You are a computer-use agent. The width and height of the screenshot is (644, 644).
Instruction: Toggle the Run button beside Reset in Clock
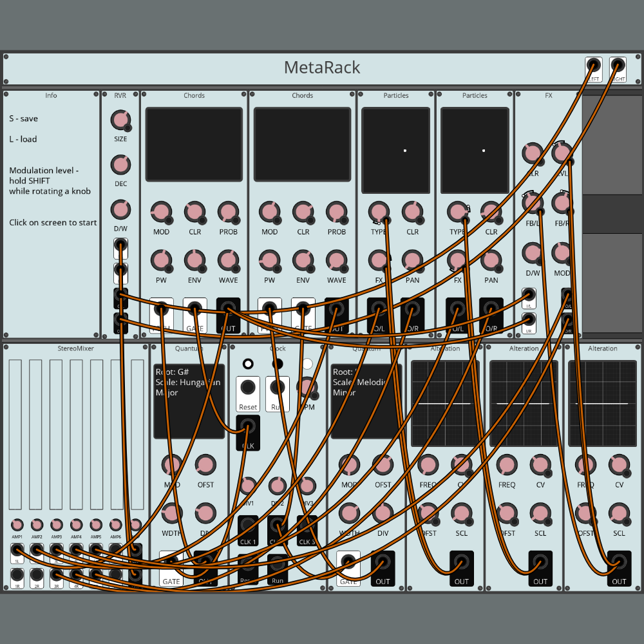click(x=278, y=388)
